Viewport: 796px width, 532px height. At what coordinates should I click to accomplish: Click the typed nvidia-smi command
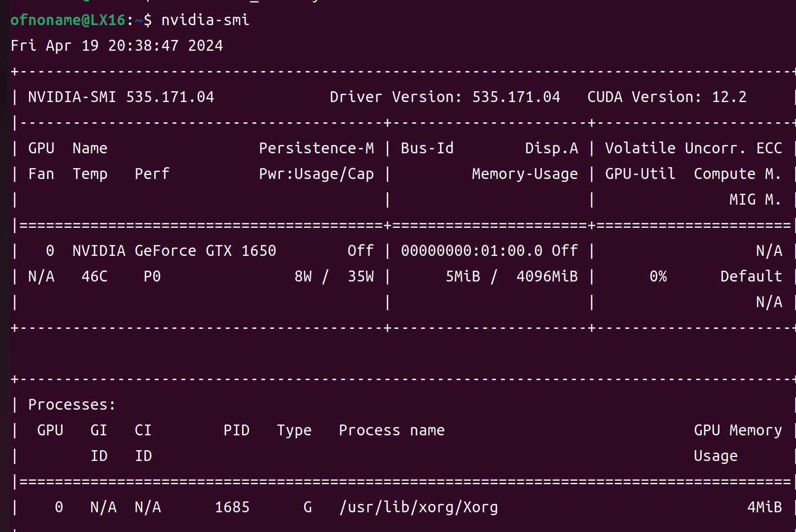(x=205, y=20)
